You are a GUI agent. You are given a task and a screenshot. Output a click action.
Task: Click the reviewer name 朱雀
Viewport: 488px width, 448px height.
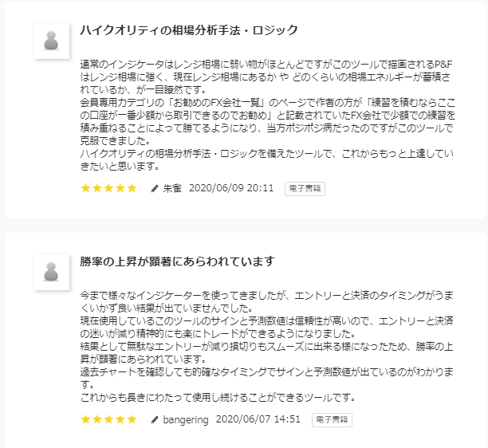coord(172,189)
